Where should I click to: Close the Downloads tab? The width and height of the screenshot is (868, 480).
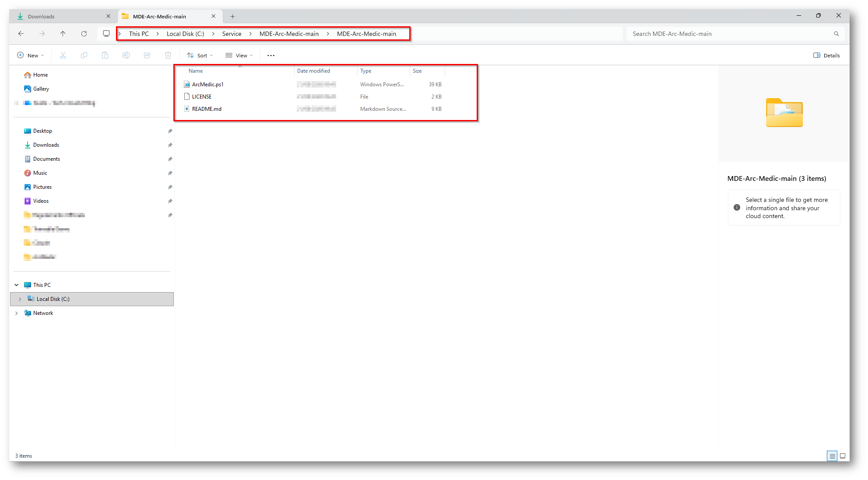109,16
